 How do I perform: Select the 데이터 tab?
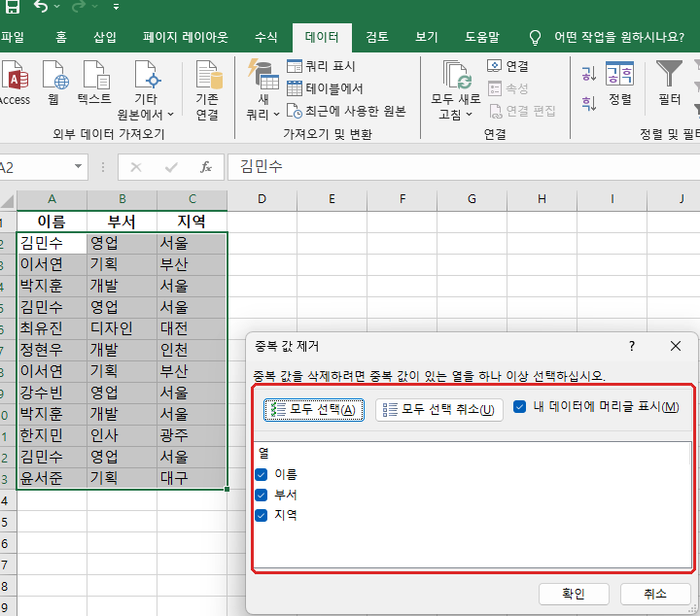click(322, 37)
